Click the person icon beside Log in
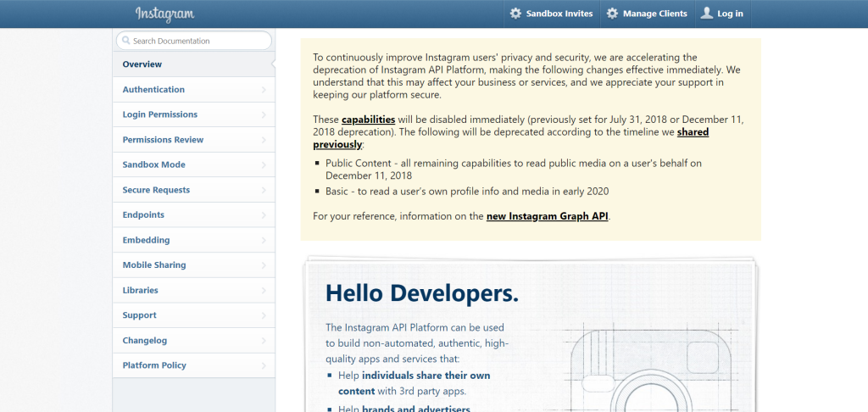868x412 pixels. tap(706, 14)
